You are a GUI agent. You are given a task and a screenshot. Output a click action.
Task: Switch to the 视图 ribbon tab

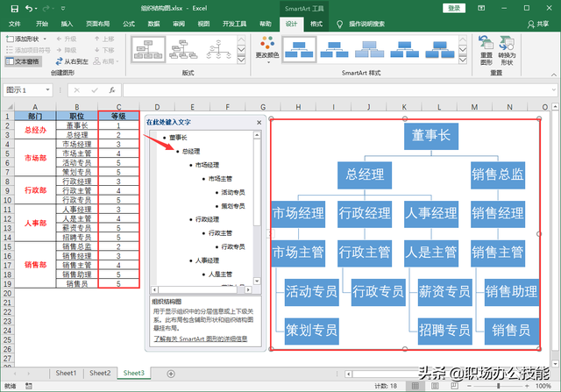click(203, 24)
